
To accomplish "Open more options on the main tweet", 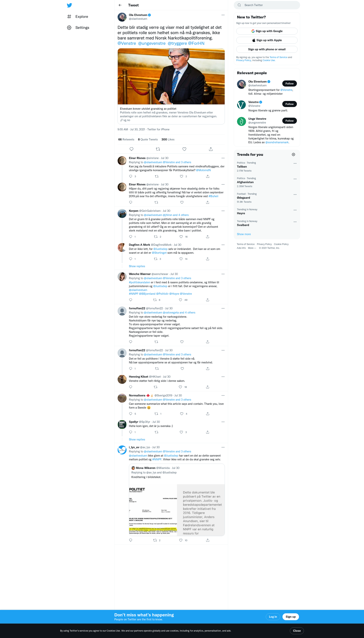I will (223, 15).
